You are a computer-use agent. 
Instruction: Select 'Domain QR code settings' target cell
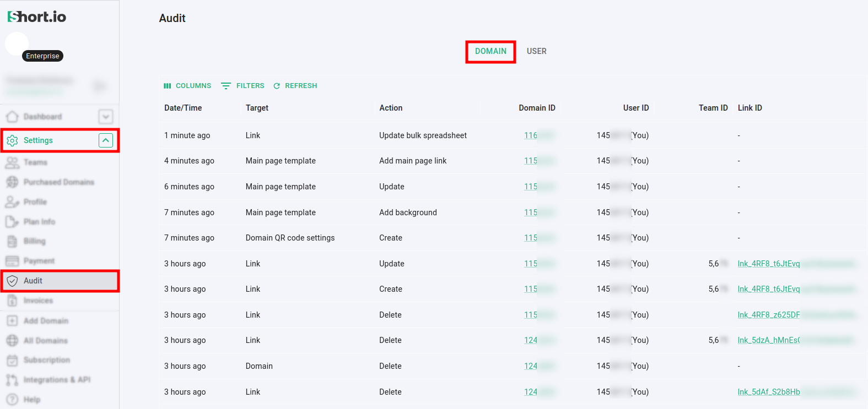pos(290,238)
